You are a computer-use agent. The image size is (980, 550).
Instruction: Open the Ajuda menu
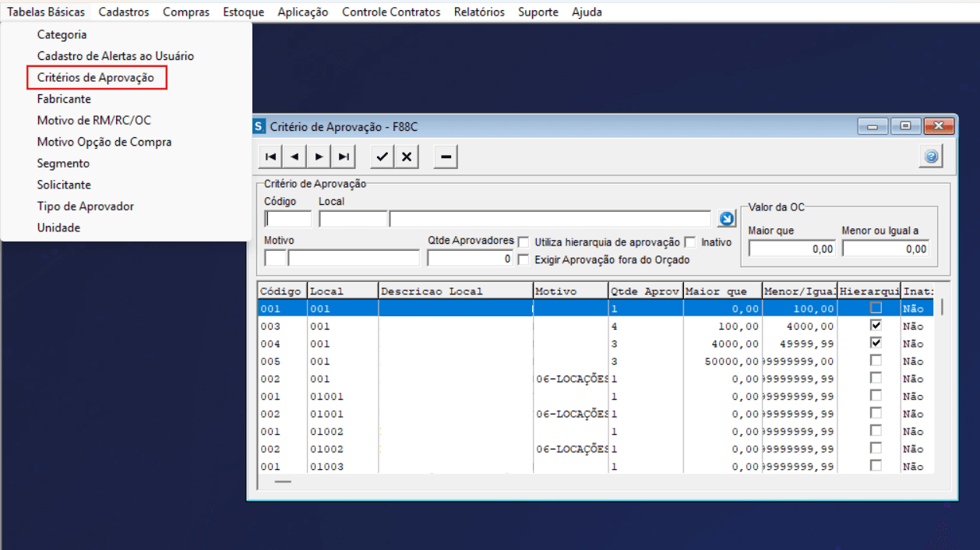587,12
